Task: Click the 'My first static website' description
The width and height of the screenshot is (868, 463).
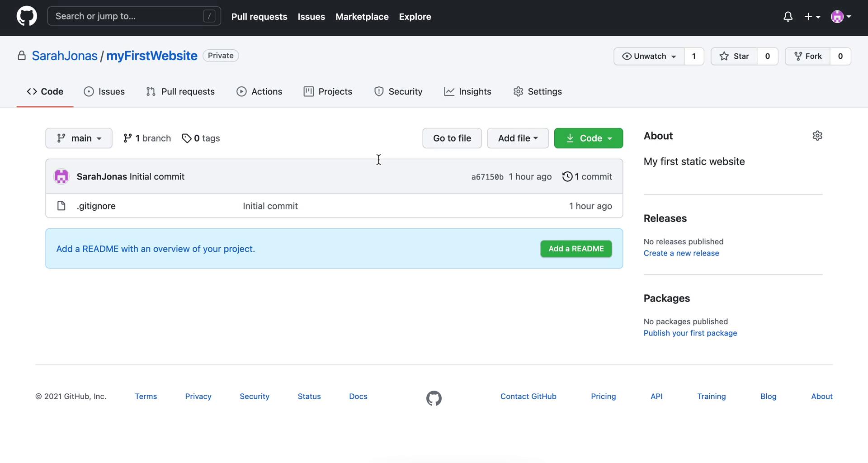Action: tap(694, 161)
